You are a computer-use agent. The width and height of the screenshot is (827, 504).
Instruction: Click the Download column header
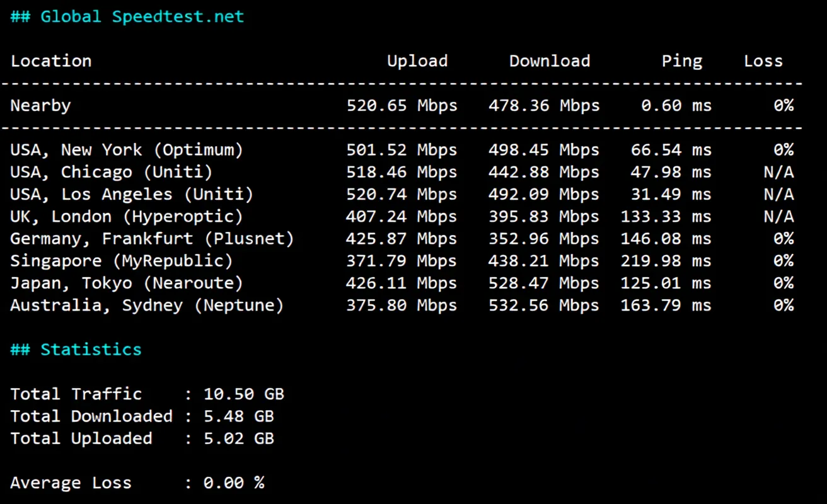pyautogui.click(x=549, y=60)
